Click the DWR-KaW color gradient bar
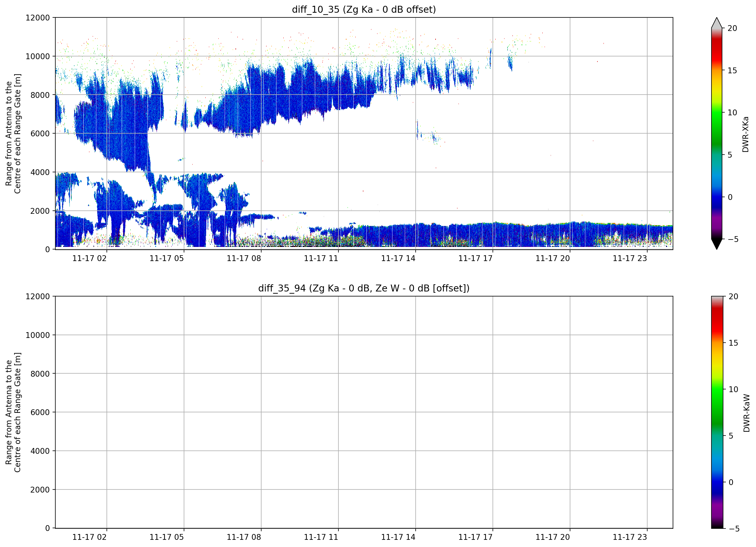The width and height of the screenshot is (756, 547). 717,412
